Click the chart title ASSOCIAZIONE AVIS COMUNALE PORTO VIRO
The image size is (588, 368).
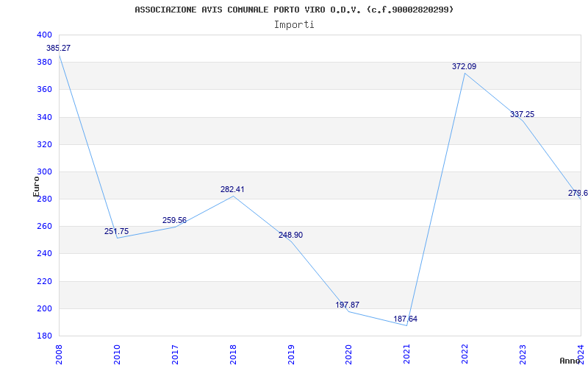tap(294, 10)
